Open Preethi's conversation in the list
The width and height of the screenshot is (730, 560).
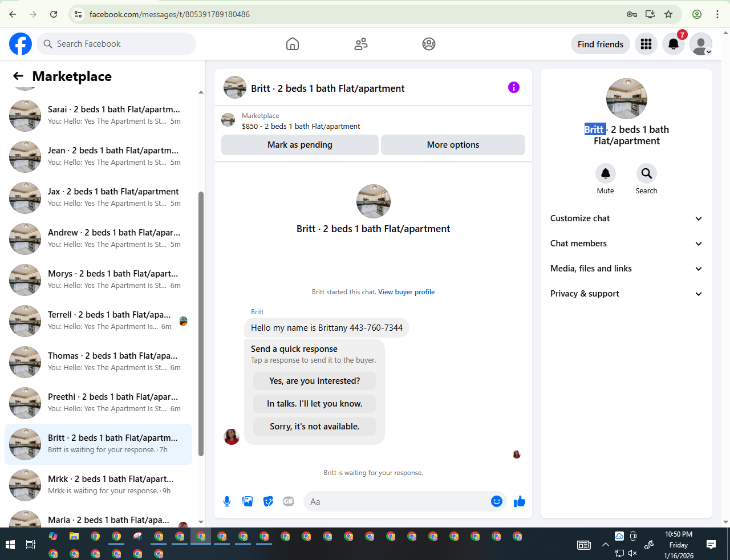[98, 403]
